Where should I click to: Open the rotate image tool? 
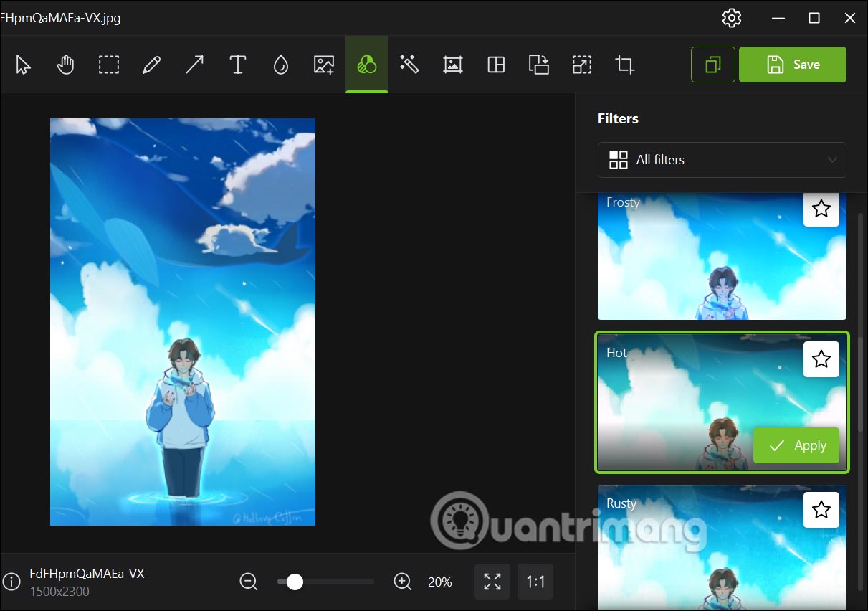pyautogui.click(x=539, y=65)
